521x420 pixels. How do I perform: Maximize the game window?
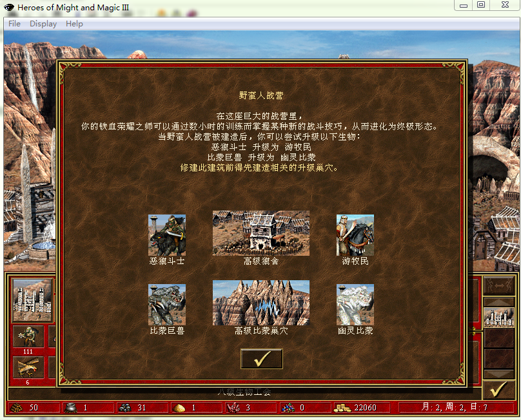point(481,5)
